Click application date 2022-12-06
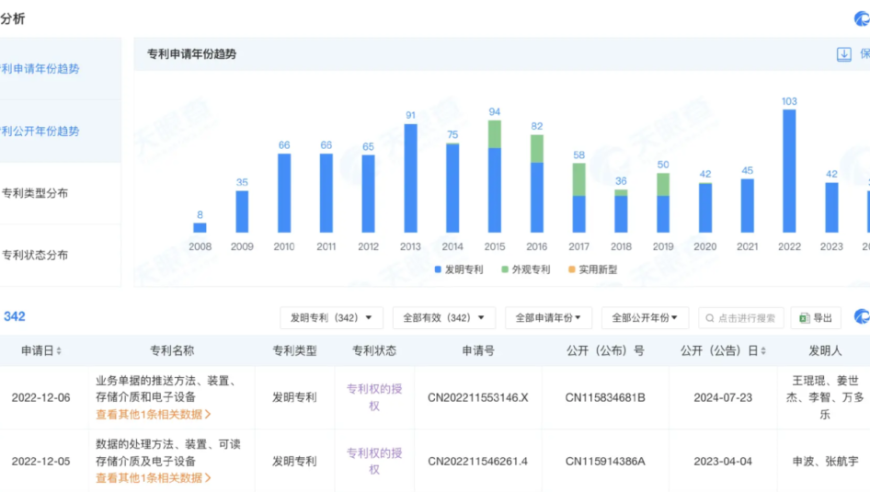The image size is (870, 492). [x=41, y=398]
